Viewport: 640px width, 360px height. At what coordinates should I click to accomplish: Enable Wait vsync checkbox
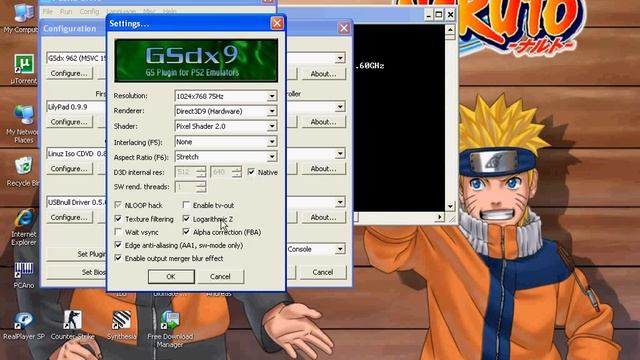118,232
